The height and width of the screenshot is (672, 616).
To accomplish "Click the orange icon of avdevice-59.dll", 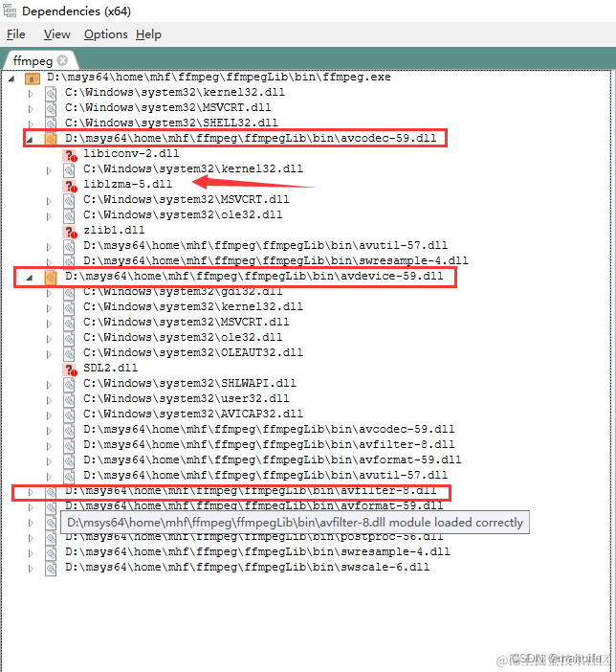I will pos(51,278).
